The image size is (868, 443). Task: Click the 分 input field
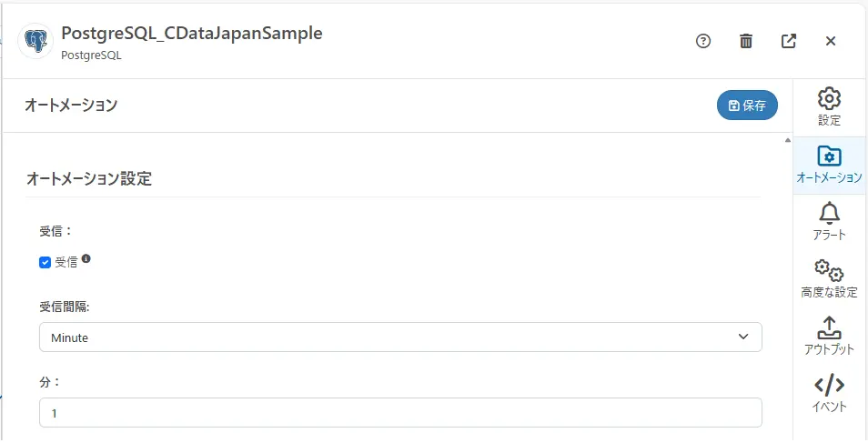[400, 413]
